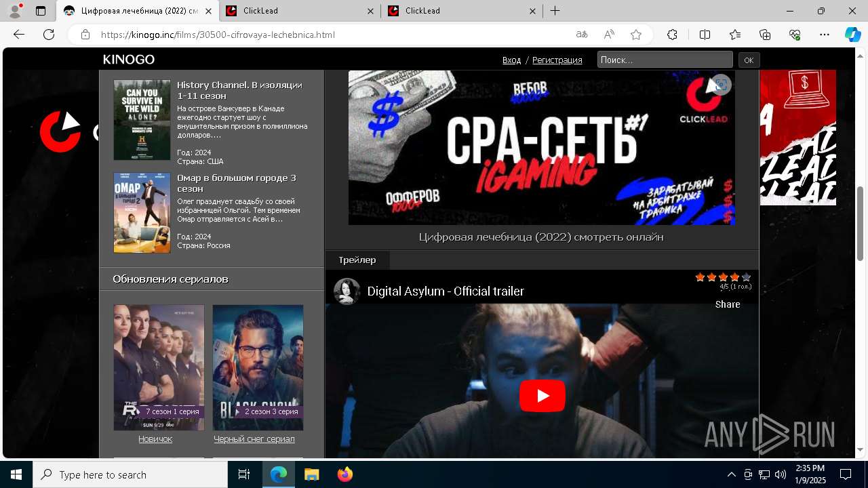Toggle Split screen icon
This screenshot has height=488, width=868.
click(705, 35)
